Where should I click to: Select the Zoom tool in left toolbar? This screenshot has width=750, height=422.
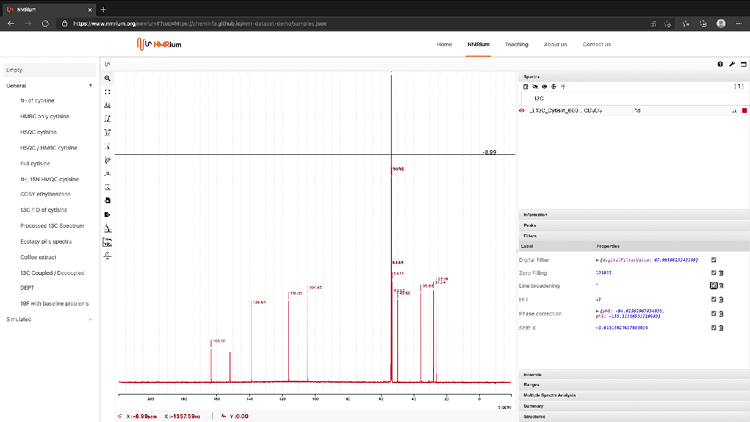point(108,78)
